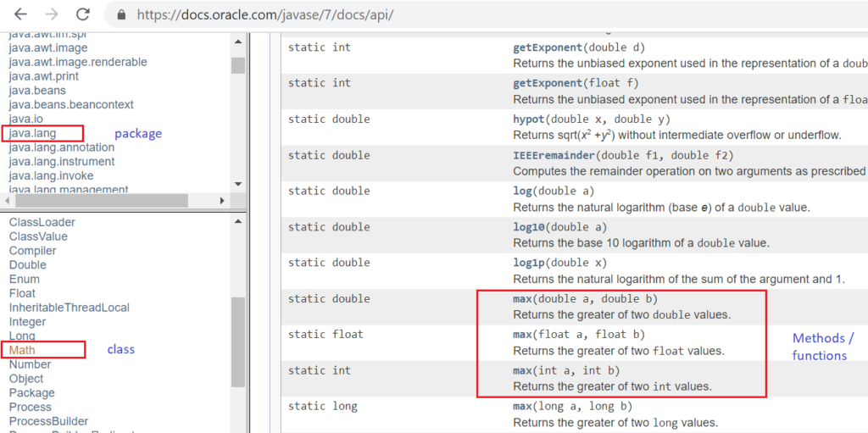Open the java.awt.print package

point(44,76)
